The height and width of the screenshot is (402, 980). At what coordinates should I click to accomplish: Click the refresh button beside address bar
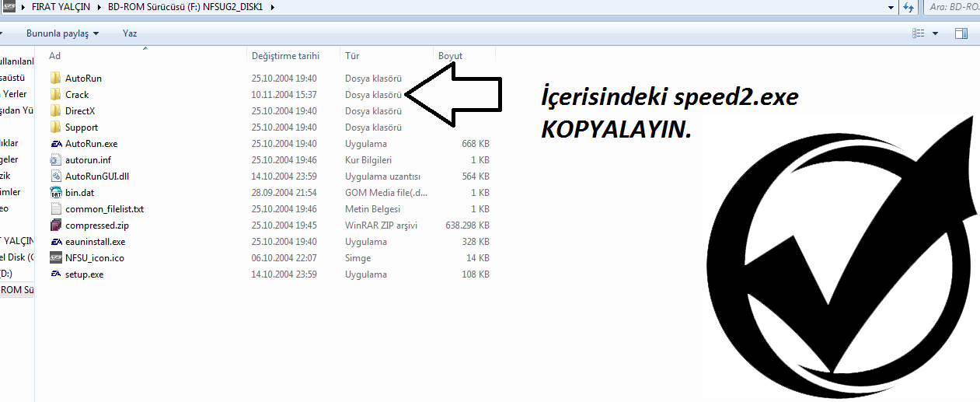909,7
